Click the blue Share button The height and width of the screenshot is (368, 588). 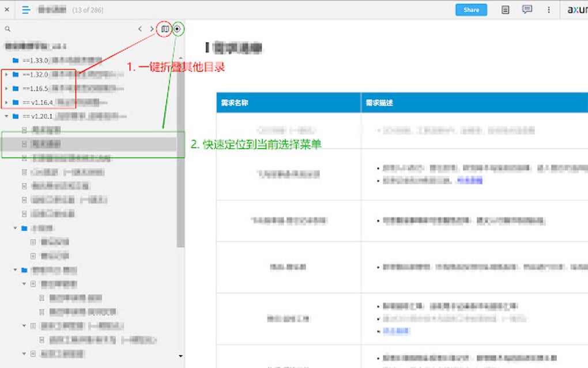(x=471, y=9)
